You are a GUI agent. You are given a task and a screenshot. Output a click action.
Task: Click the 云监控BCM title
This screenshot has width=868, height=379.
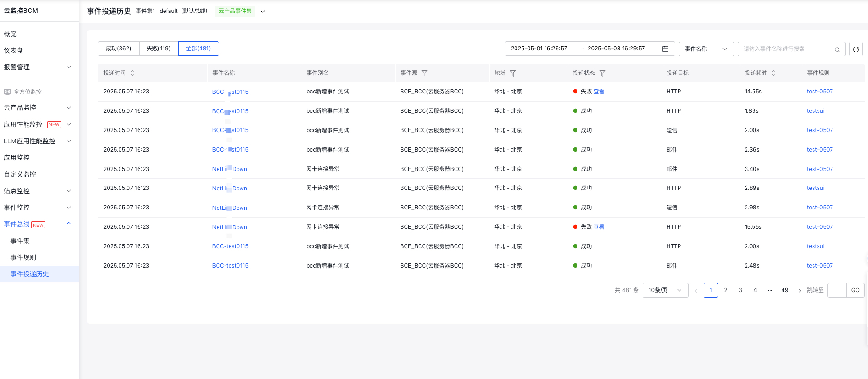(x=21, y=11)
